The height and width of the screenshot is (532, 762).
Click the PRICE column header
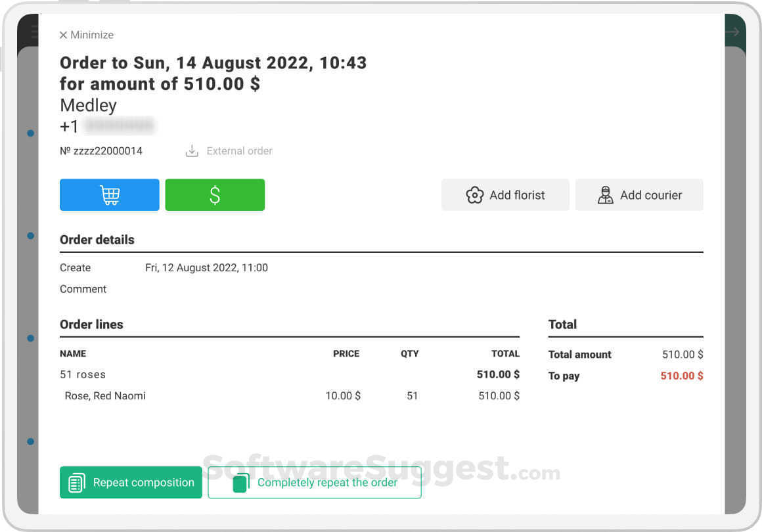(x=346, y=353)
